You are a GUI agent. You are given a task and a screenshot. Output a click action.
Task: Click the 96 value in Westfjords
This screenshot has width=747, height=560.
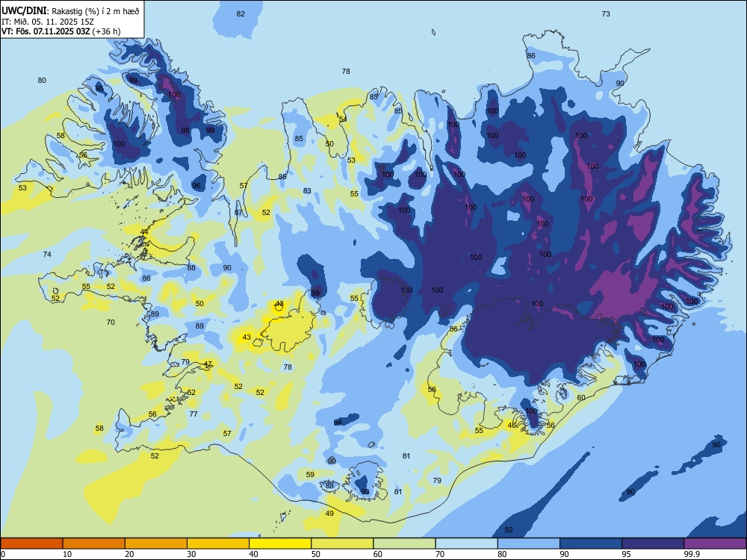(196, 186)
